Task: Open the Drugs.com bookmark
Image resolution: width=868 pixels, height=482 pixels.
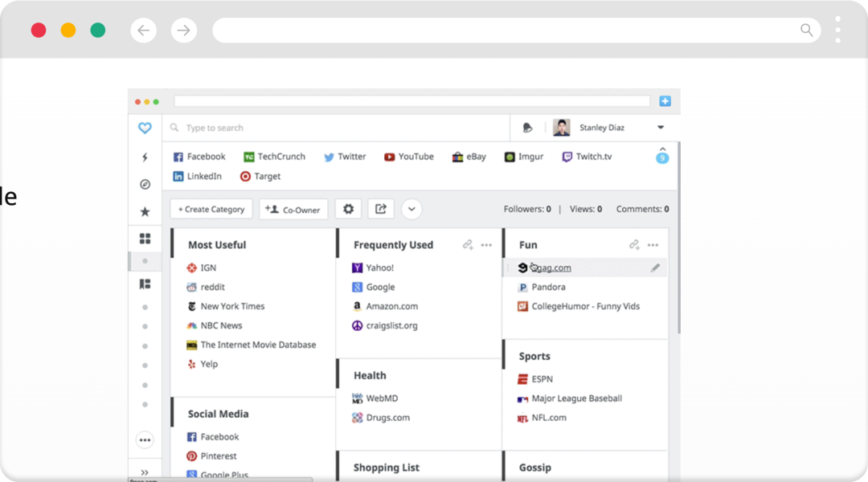Action: (381, 418)
